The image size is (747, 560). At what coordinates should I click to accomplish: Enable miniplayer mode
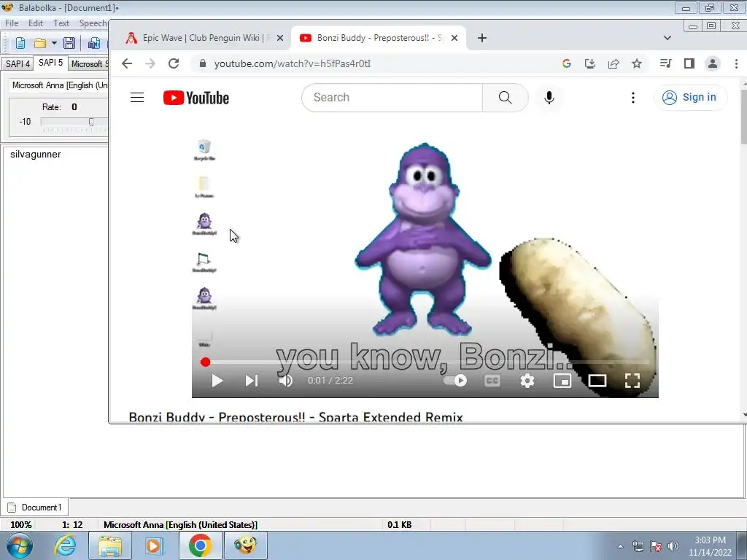click(562, 381)
